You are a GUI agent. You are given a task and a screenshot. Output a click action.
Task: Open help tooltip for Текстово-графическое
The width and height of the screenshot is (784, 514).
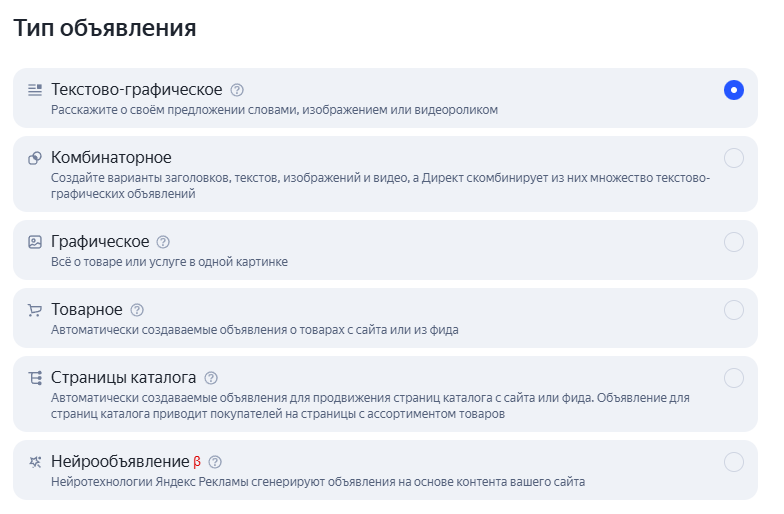click(x=237, y=90)
